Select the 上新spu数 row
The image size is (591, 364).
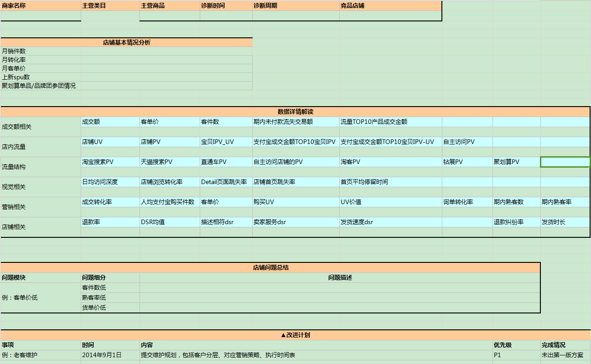126,77
